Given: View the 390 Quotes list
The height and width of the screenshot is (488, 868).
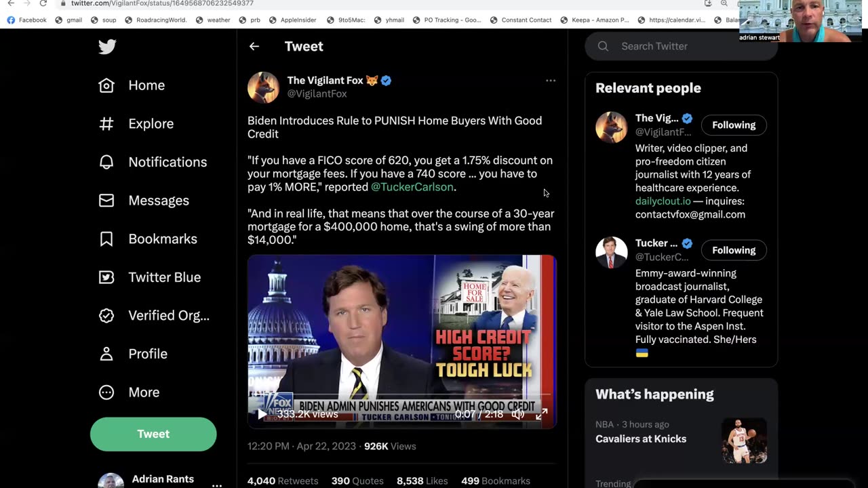Looking at the screenshot, I should (x=357, y=481).
